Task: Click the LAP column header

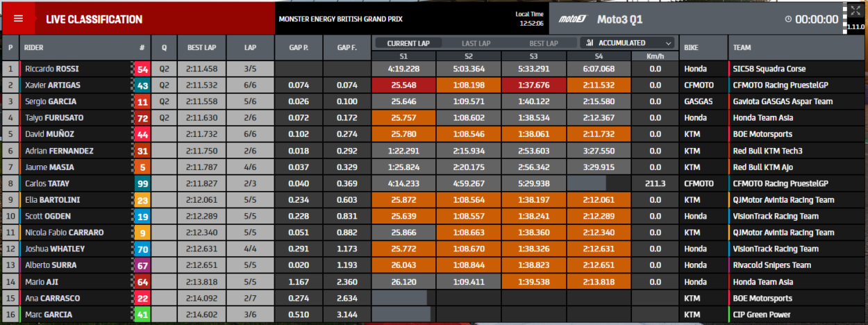Action: (250, 48)
